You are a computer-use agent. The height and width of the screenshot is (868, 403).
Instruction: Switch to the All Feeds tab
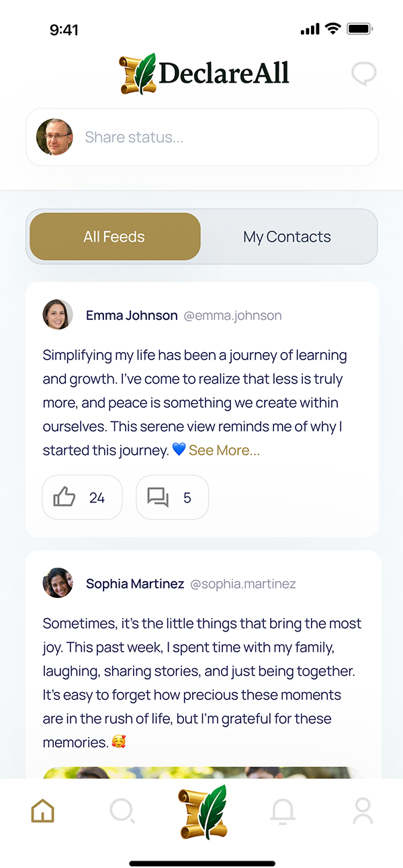coord(114,236)
